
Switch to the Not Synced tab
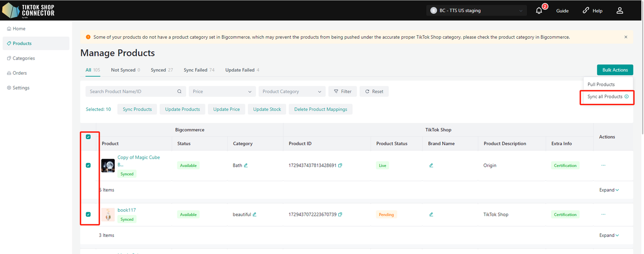125,70
